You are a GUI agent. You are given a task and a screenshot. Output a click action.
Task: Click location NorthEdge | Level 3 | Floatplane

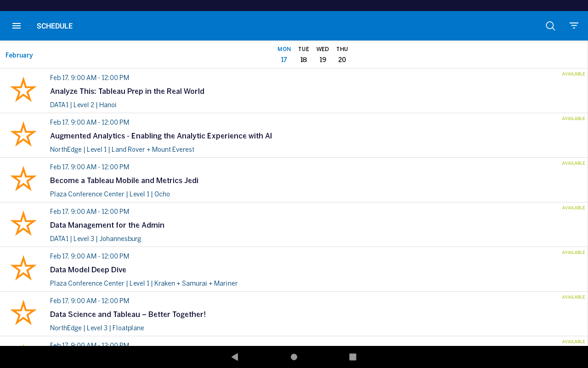click(x=97, y=328)
